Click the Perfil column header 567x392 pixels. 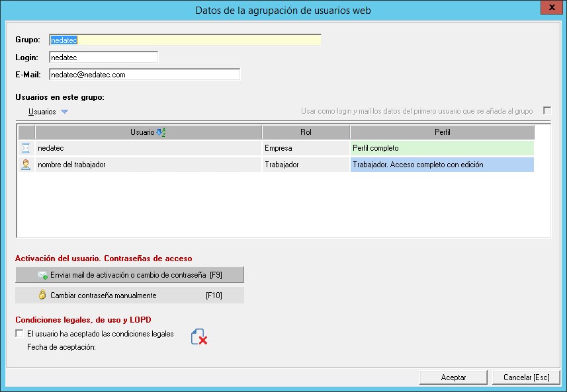click(x=442, y=132)
